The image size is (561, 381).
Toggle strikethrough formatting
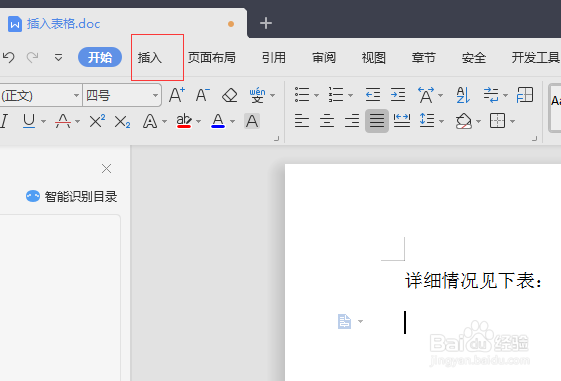point(63,121)
